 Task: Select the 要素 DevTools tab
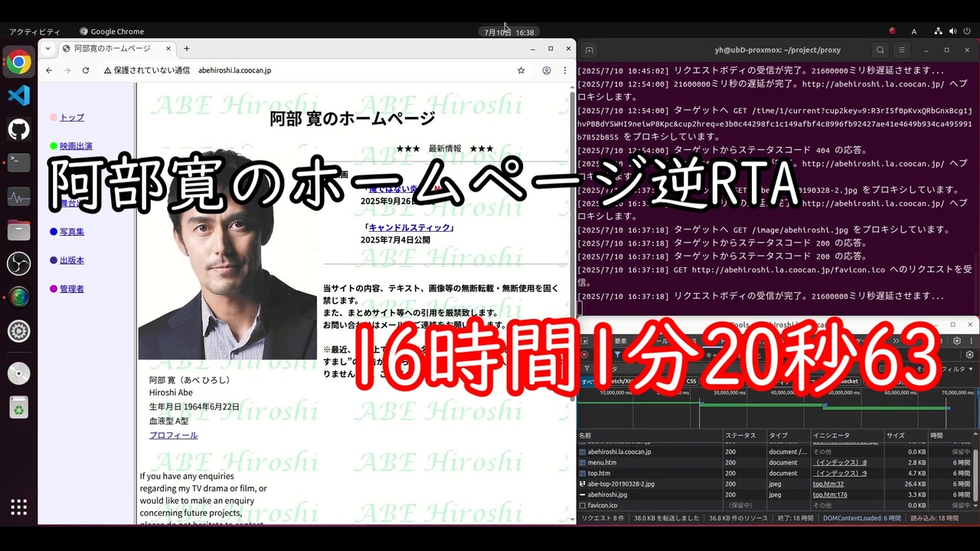(x=620, y=341)
